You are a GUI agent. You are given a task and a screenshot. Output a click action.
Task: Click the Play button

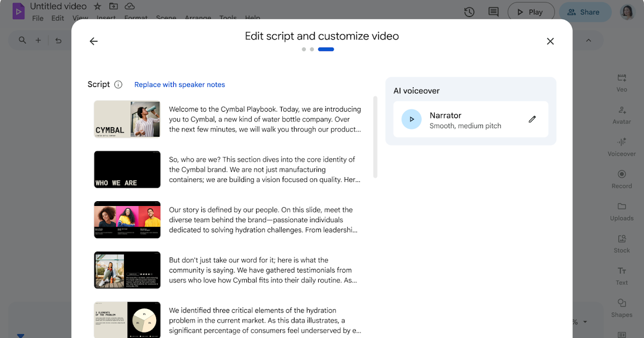coord(530,12)
